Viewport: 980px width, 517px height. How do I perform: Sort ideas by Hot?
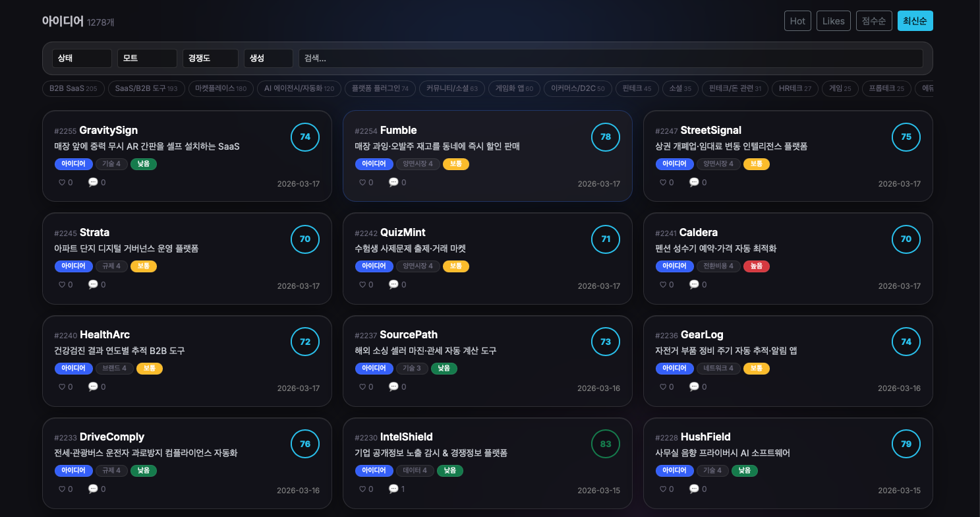pyautogui.click(x=797, y=21)
